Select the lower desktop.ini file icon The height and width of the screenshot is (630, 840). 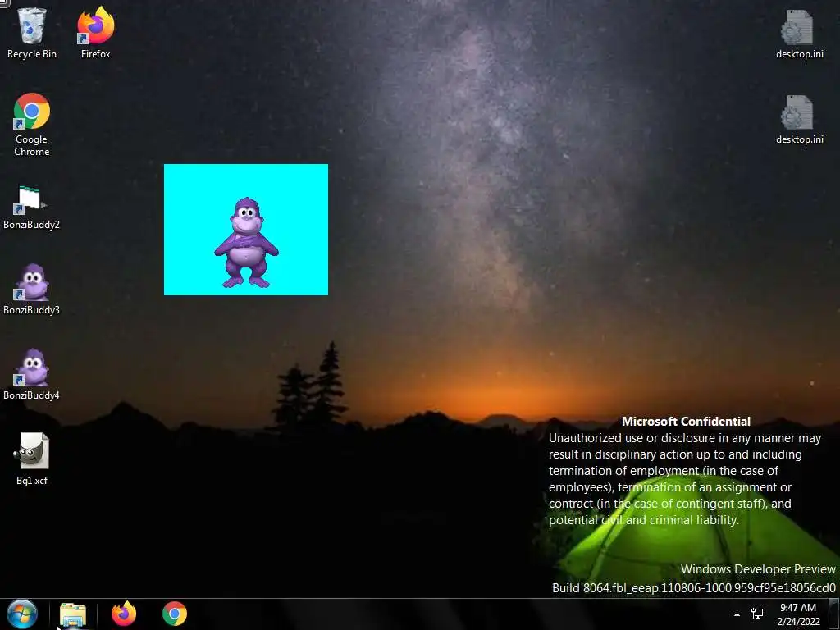pos(799,120)
